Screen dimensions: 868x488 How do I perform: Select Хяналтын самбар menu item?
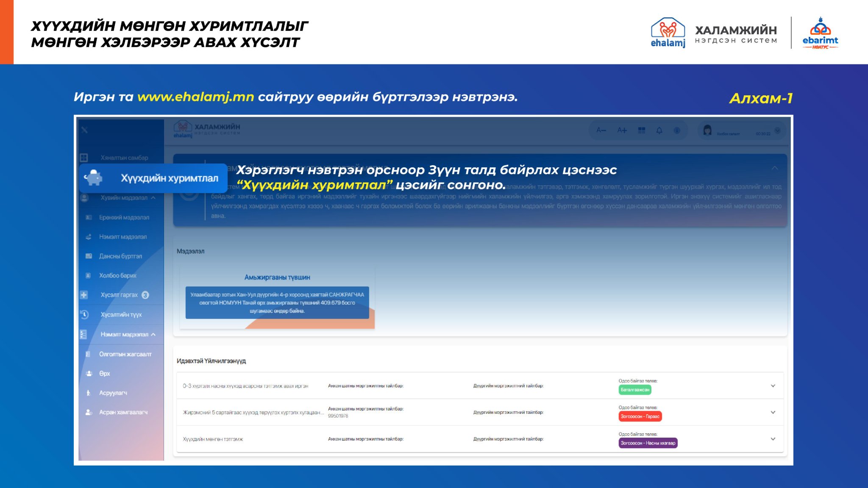click(124, 158)
